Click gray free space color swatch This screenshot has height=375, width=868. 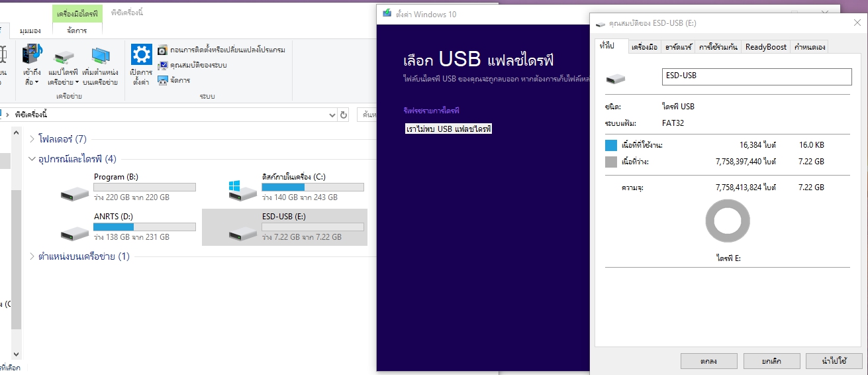611,162
